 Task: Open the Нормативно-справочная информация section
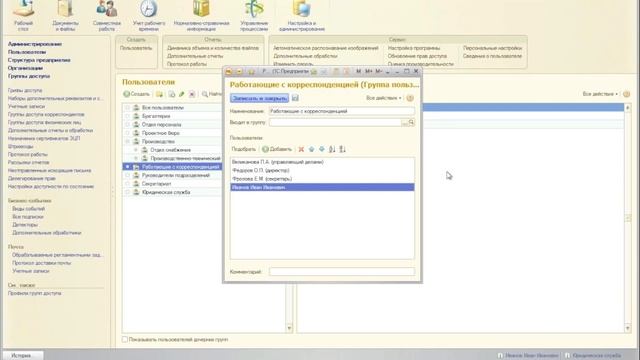tap(201, 16)
